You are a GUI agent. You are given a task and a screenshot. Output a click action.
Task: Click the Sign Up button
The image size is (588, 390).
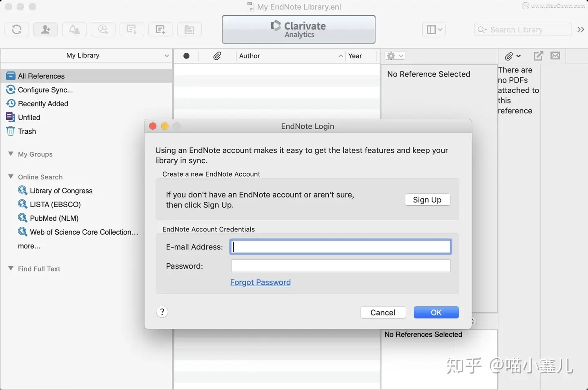pos(427,199)
